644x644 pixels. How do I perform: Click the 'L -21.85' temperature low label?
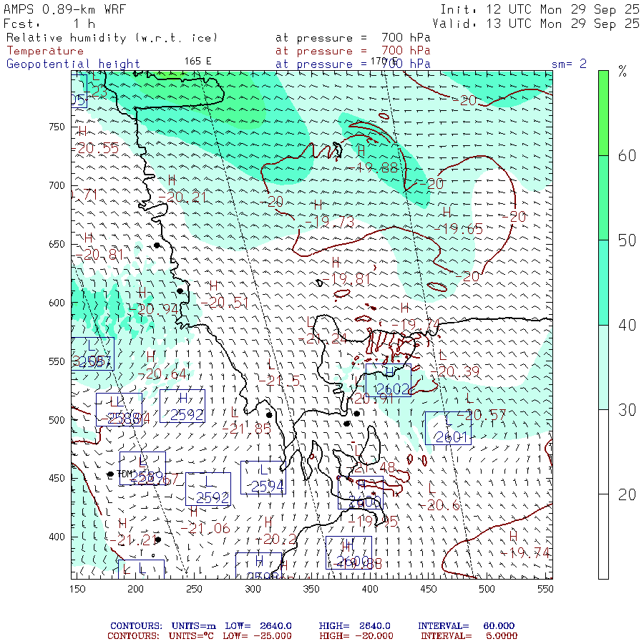[x=246, y=421]
